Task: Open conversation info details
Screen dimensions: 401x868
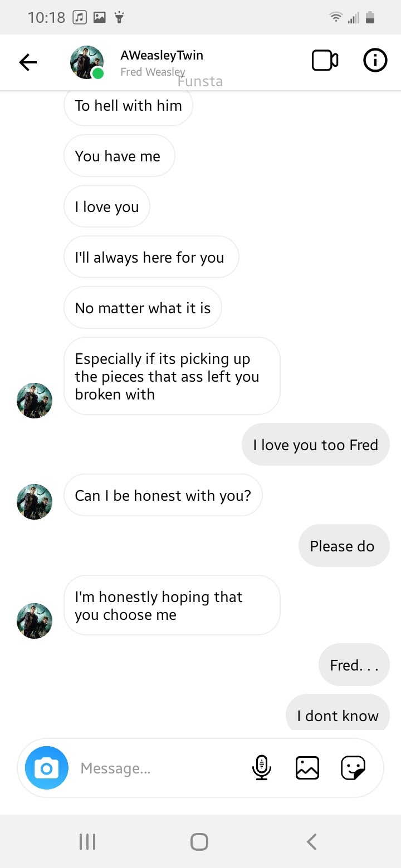Action: point(375,61)
